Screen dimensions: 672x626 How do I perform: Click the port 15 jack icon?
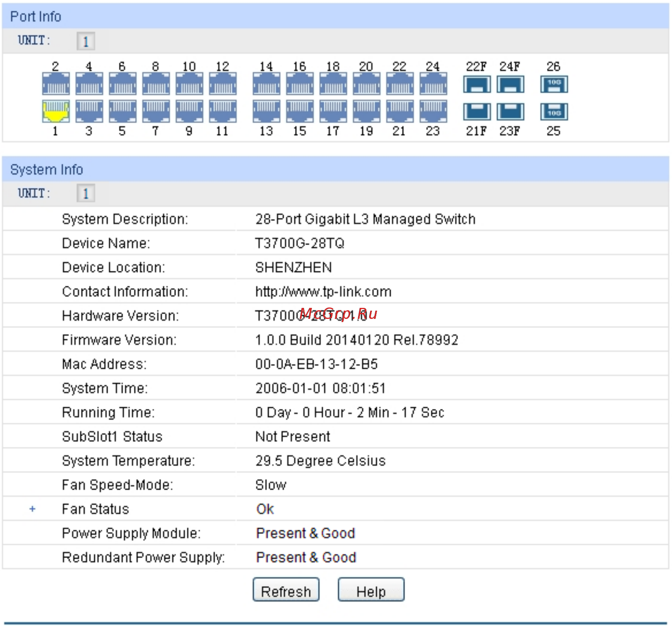click(x=300, y=111)
